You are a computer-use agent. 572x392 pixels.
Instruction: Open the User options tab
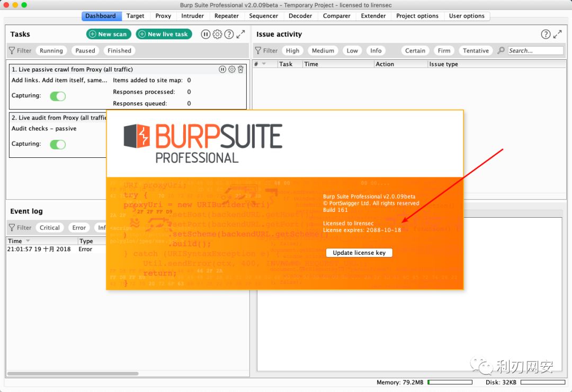(x=467, y=16)
